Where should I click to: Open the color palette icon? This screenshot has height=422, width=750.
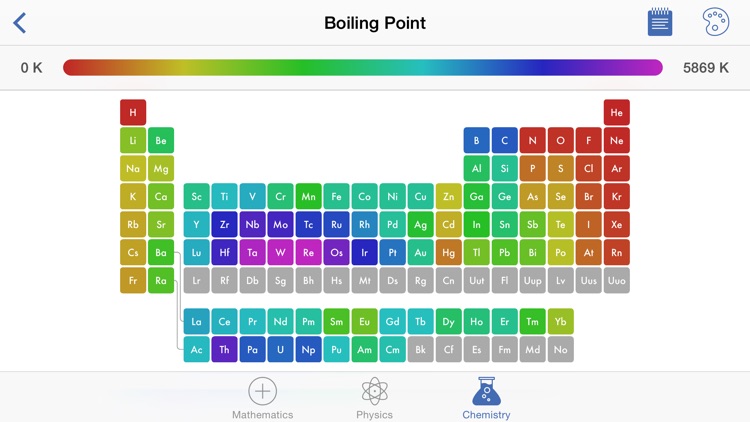(x=716, y=22)
